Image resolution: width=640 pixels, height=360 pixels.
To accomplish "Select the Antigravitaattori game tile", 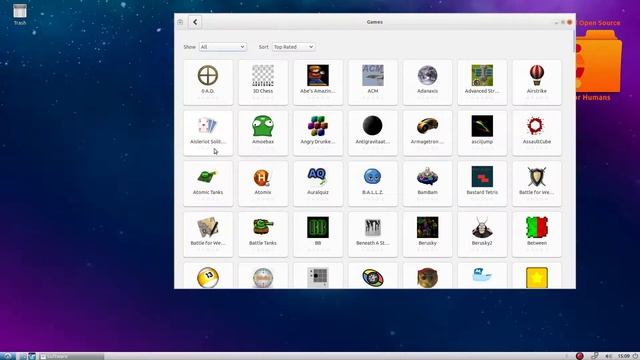I will pos(373,133).
